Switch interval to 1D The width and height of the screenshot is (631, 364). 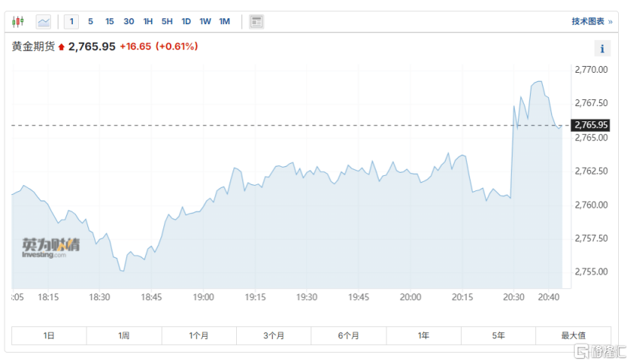[186, 21]
